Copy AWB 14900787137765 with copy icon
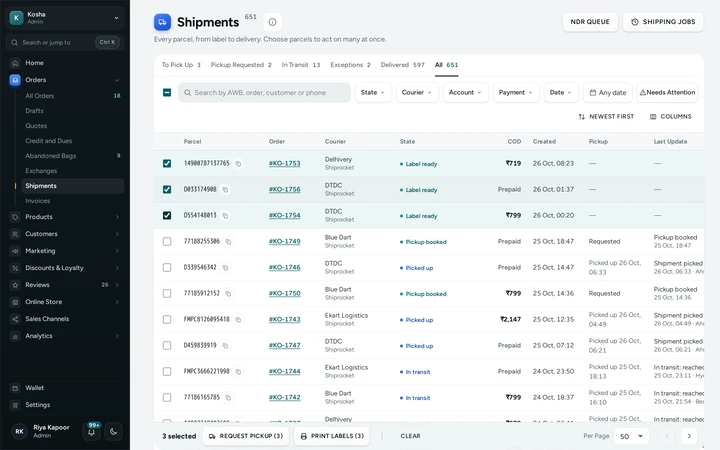Image resolution: width=720 pixels, height=450 pixels. (x=238, y=163)
